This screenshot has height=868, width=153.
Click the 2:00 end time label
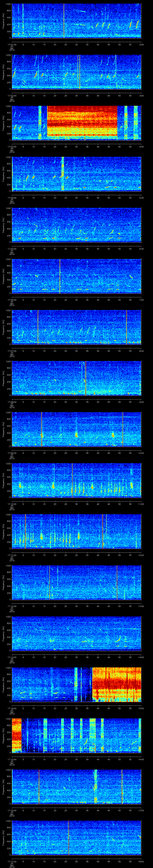(x=141, y=44)
